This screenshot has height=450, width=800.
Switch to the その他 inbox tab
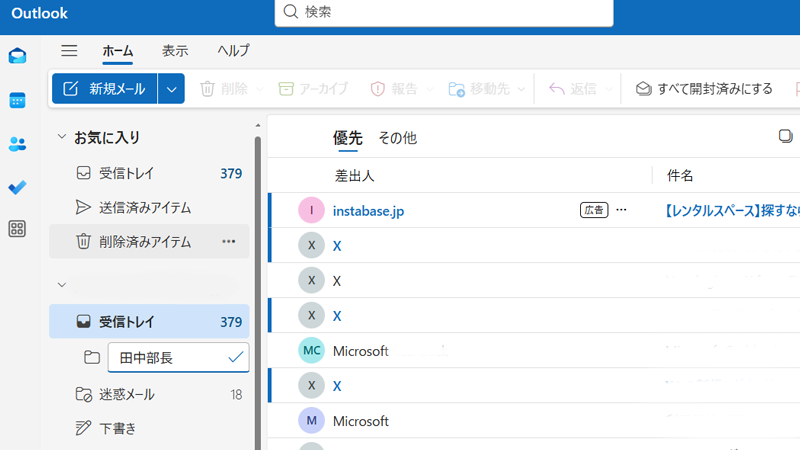pyautogui.click(x=397, y=138)
